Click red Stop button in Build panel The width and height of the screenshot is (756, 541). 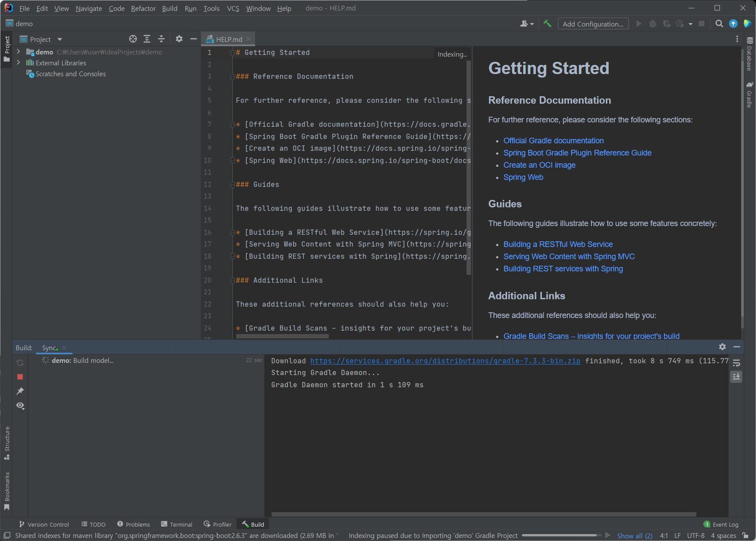coord(20,377)
